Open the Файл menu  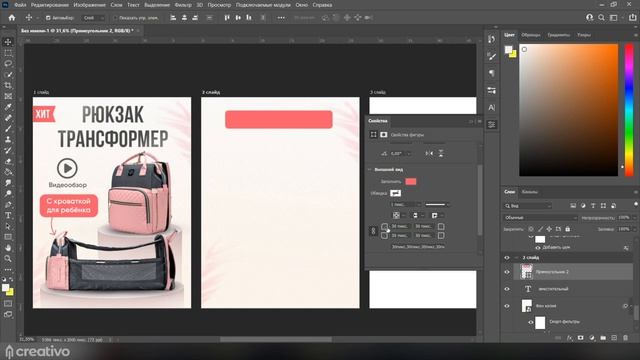tap(20, 5)
